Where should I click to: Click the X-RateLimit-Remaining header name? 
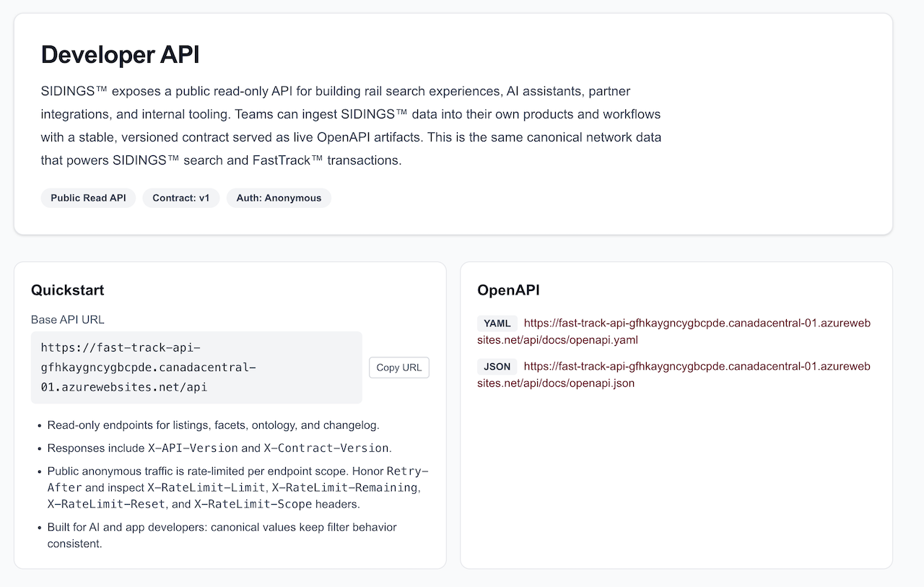(x=345, y=487)
